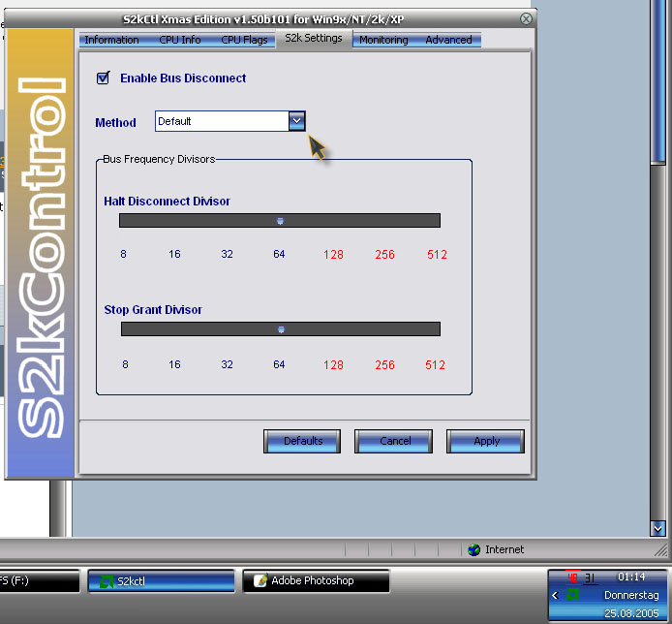Open the CPU Info tab

179,40
